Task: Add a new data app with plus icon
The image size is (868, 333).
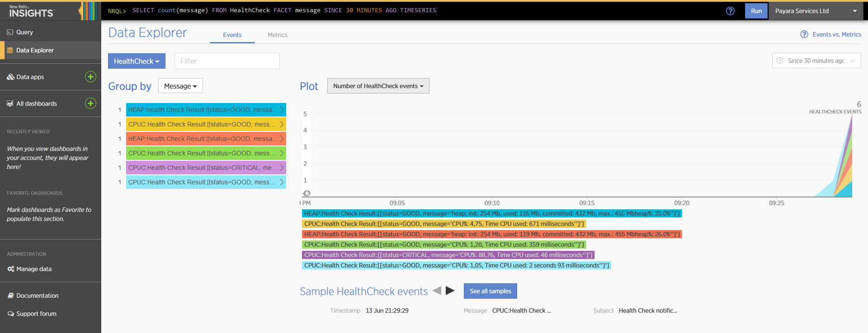Action: pyautogui.click(x=90, y=77)
